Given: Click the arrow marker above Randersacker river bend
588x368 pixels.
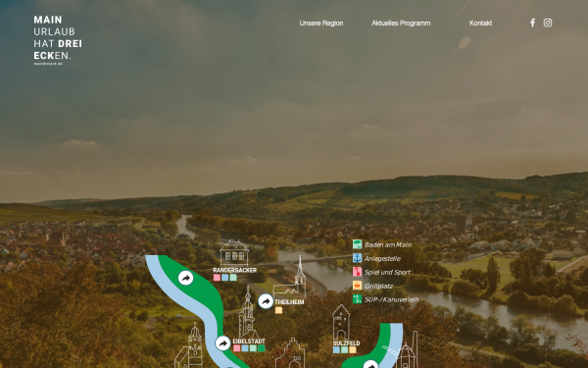Looking at the screenshot, I should (x=185, y=279).
